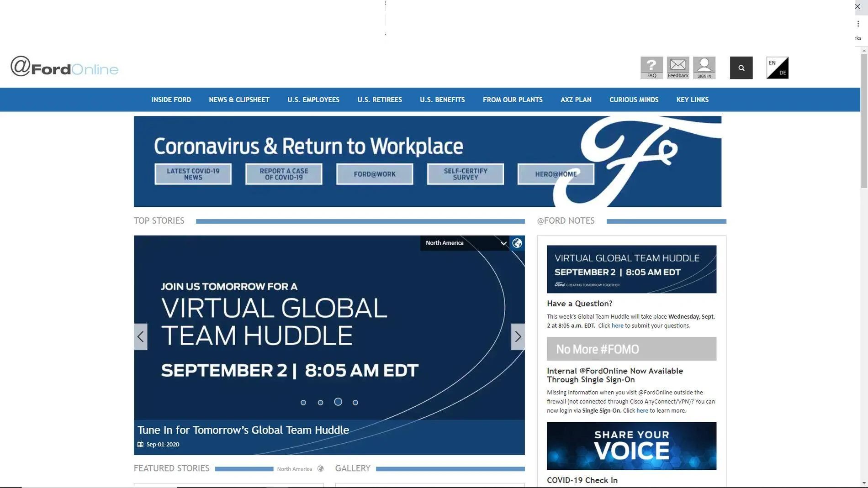
Task: Click Report a Case of COVID-19 button
Action: [x=284, y=174]
